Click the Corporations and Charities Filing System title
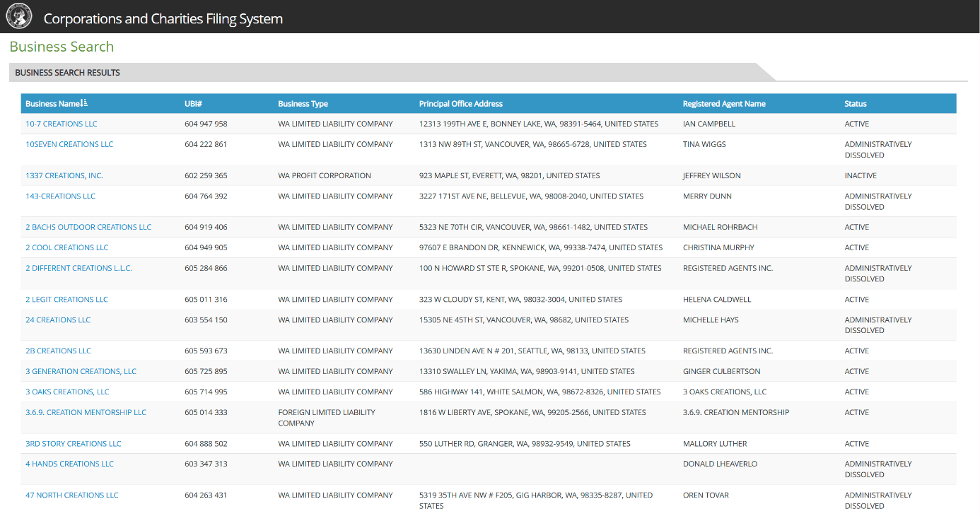This screenshot has height=516, width=980. click(x=163, y=19)
